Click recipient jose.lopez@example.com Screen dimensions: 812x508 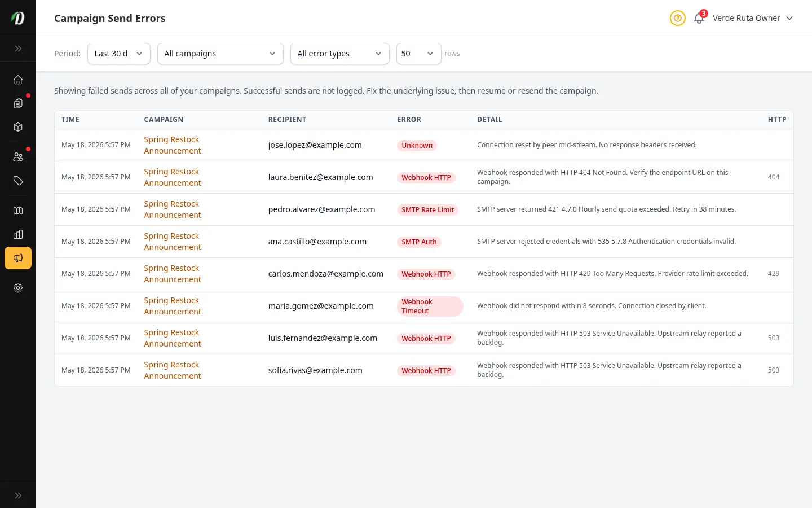point(315,145)
